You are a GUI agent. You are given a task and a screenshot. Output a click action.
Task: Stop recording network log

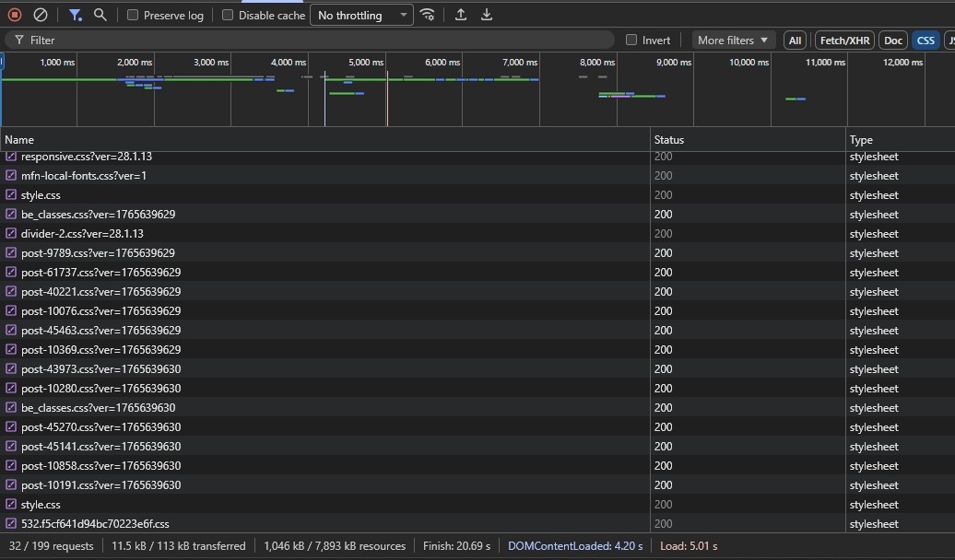coord(15,15)
